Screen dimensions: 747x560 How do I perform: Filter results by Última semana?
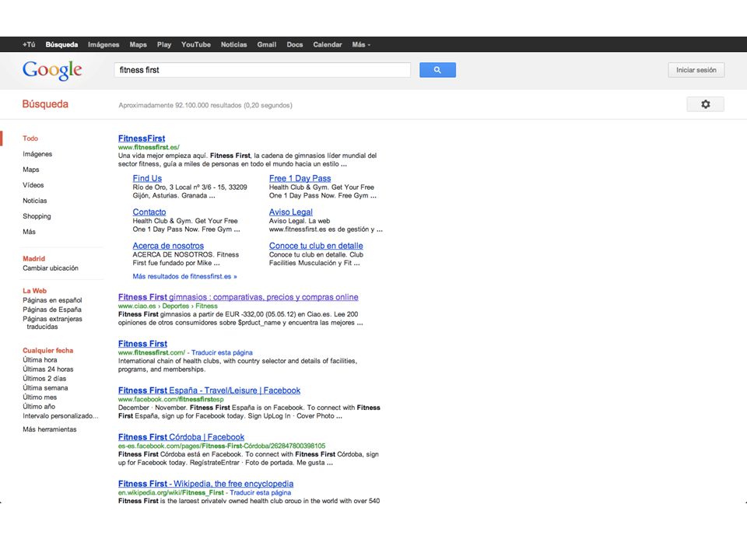[x=45, y=387]
